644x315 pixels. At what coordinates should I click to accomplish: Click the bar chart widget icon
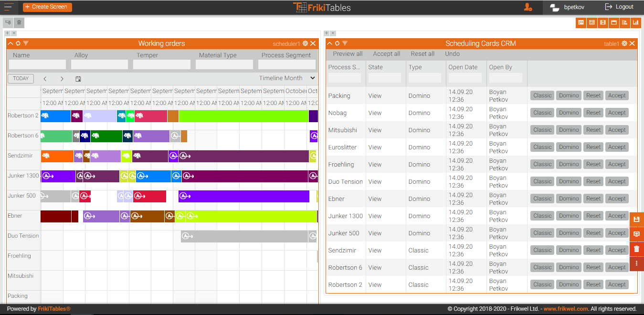coord(635,22)
